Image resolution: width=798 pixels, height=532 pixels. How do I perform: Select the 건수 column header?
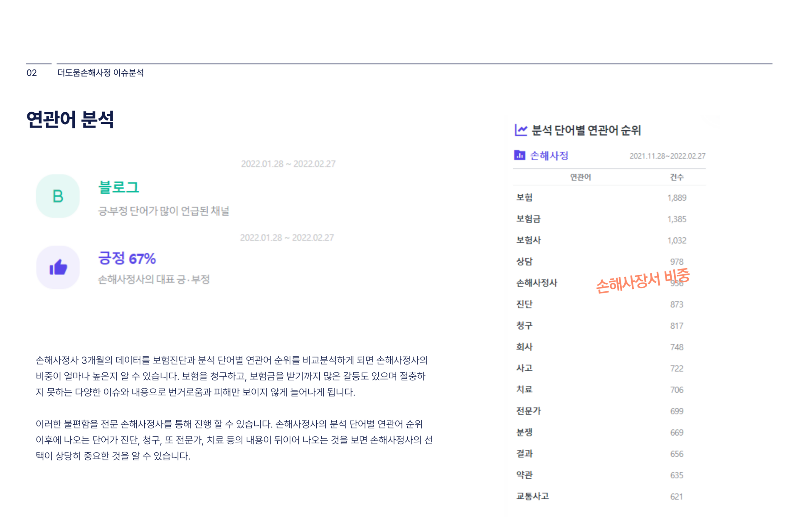676,177
